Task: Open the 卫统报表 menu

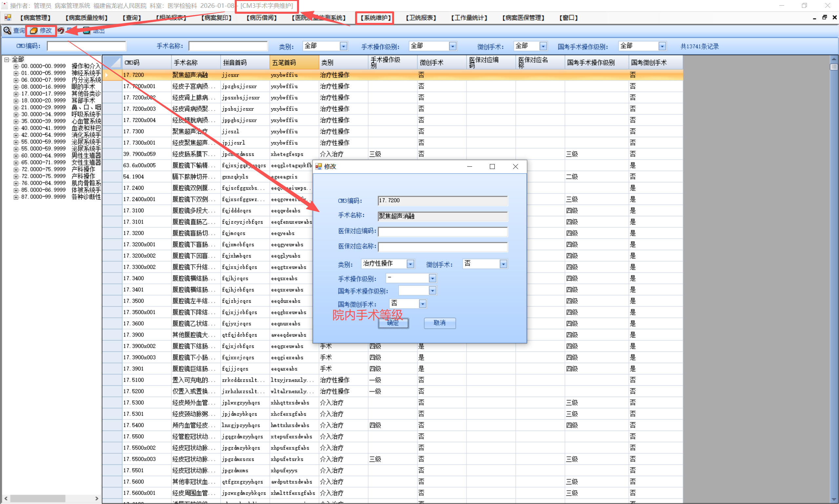Action: [x=421, y=18]
